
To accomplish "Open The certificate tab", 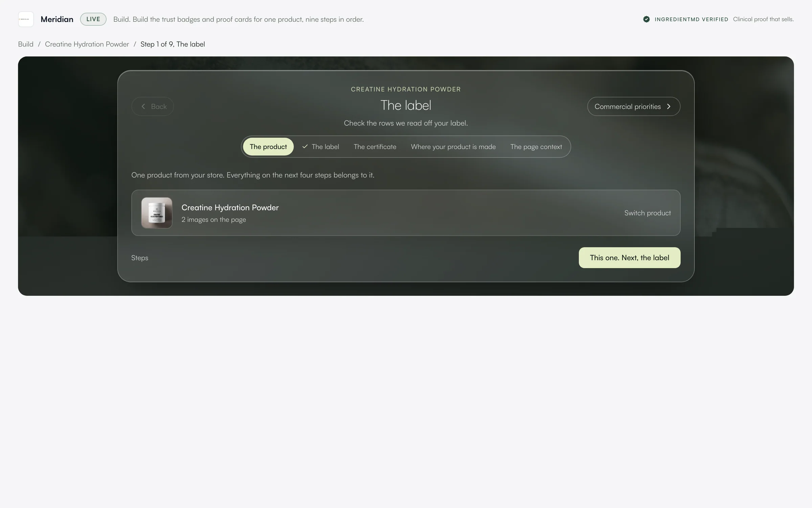I will (375, 147).
